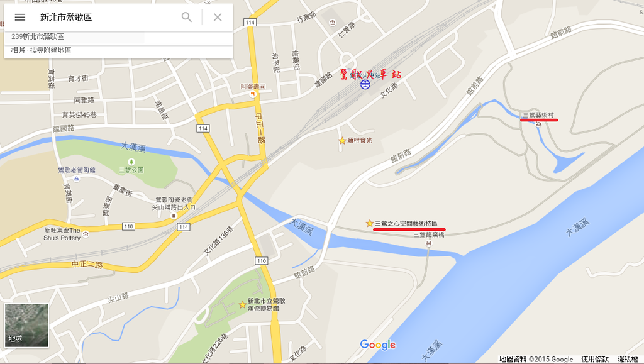Viewport: 644px width, 364px height.
Task: Select the 鶯歌陶瓷老街尖山埔路出入口 marker
Action: click(174, 216)
